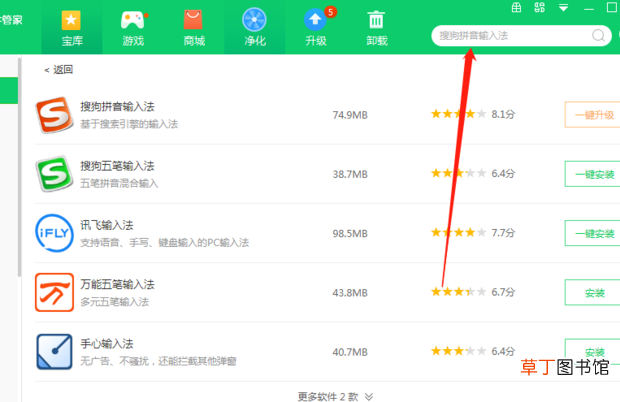Open the 卸载 trash uninstall tab
The width and height of the screenshot is (620, 402).
click(x=376, y=28)
